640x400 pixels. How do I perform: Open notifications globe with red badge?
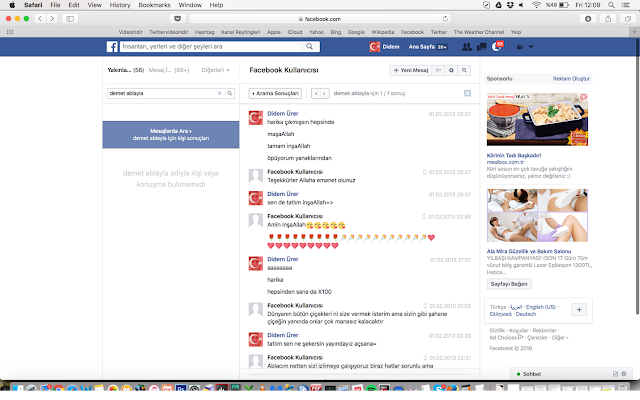pyautogui.click(x=497, y=47)
